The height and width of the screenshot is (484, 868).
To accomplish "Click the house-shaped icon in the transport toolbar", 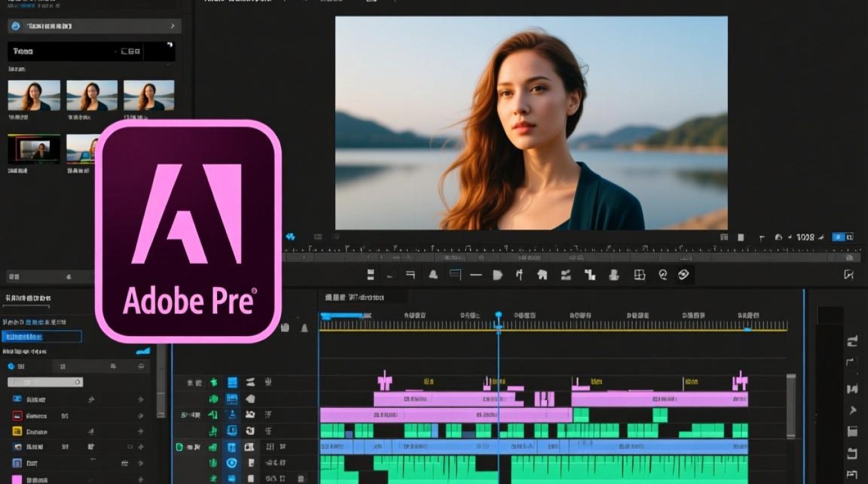I will pos(542,275).
